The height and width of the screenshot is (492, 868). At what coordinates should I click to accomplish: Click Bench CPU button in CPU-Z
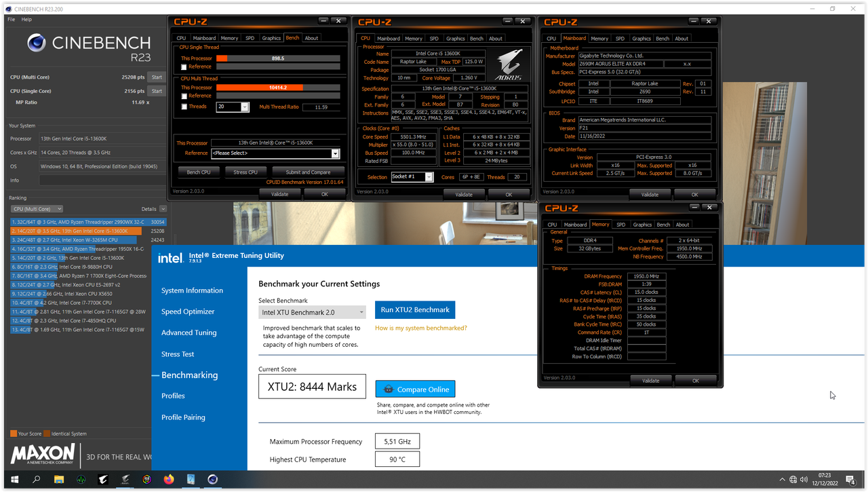pyautogui.click(x=199, y=172)
